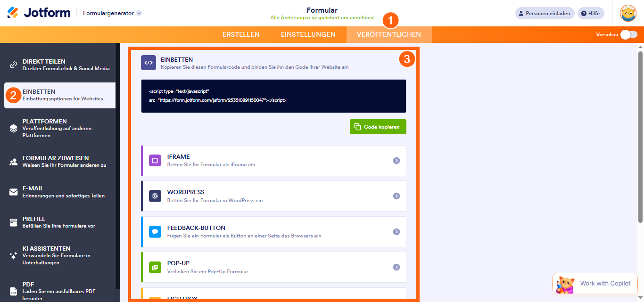Click the Personen einladen button

[544, 13]
